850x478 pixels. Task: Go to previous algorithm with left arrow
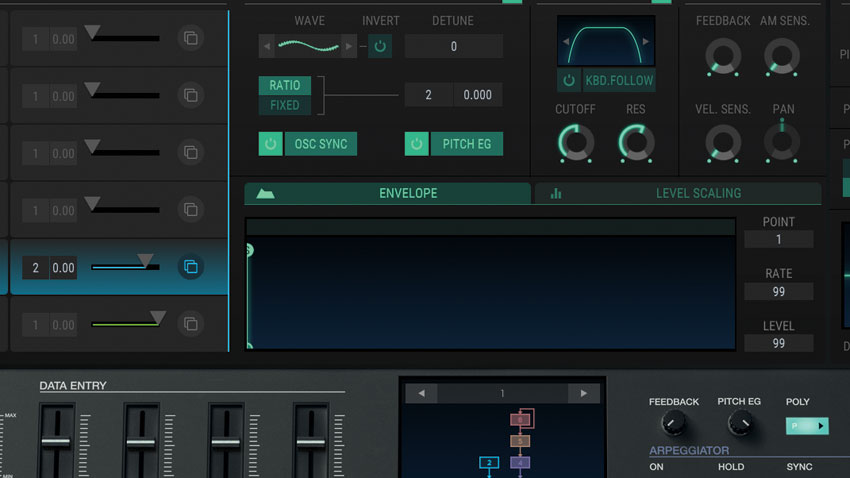422,393
